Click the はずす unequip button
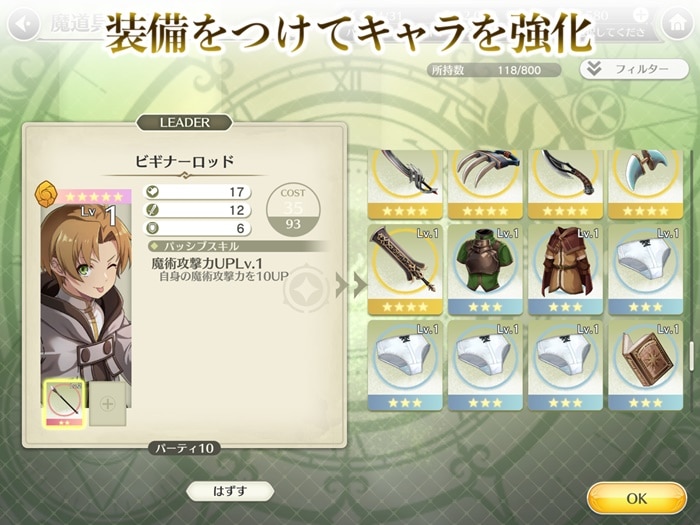 tap(230, 491)
